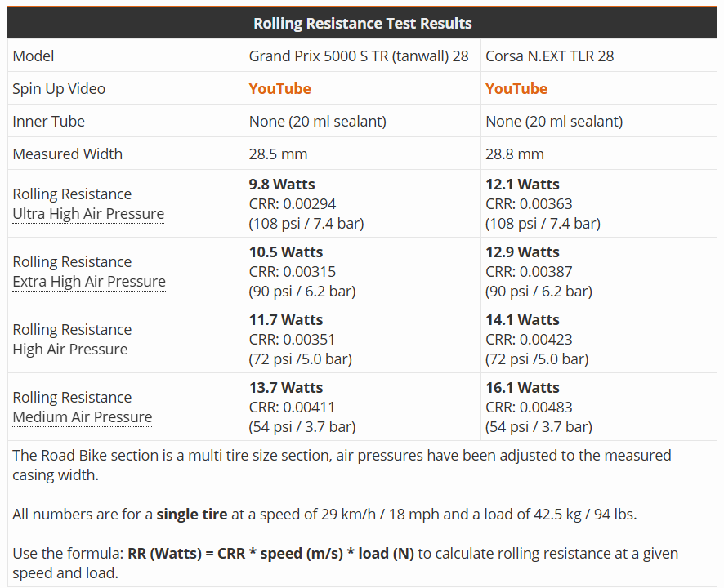
Task: Click the bold RR formula text
Action: click(270, 554)
